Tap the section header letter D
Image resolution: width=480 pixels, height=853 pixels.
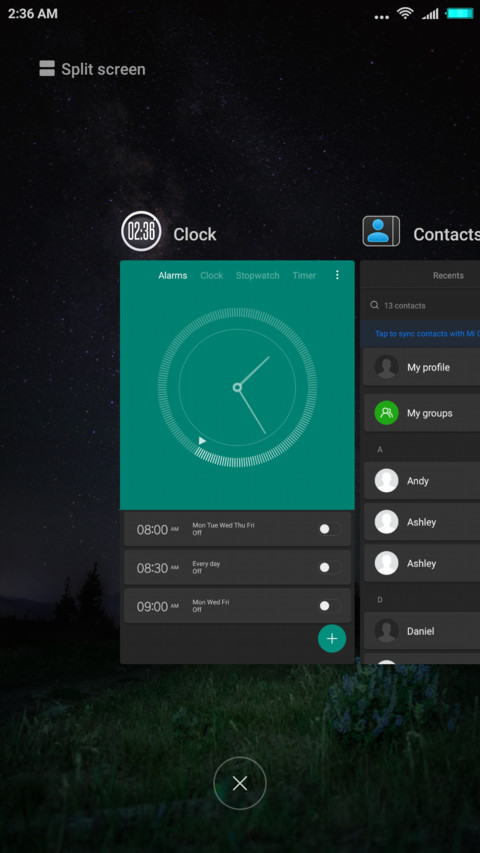point(380,599)
